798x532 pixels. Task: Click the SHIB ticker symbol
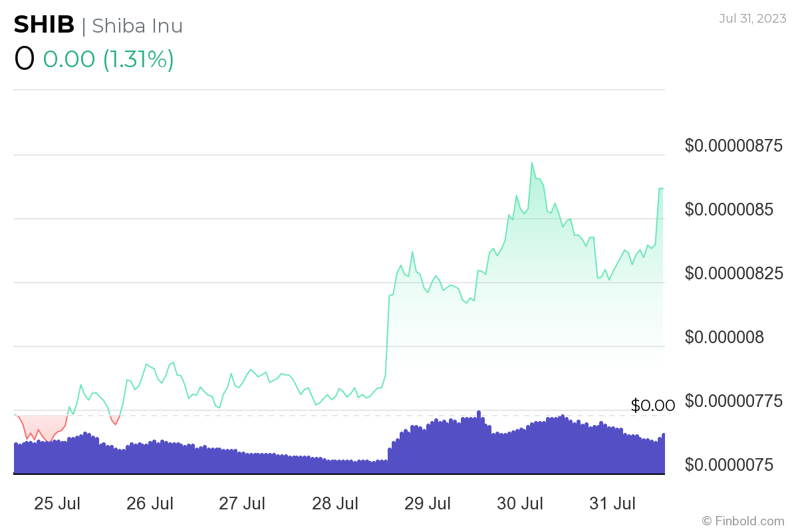pos(44,25)
